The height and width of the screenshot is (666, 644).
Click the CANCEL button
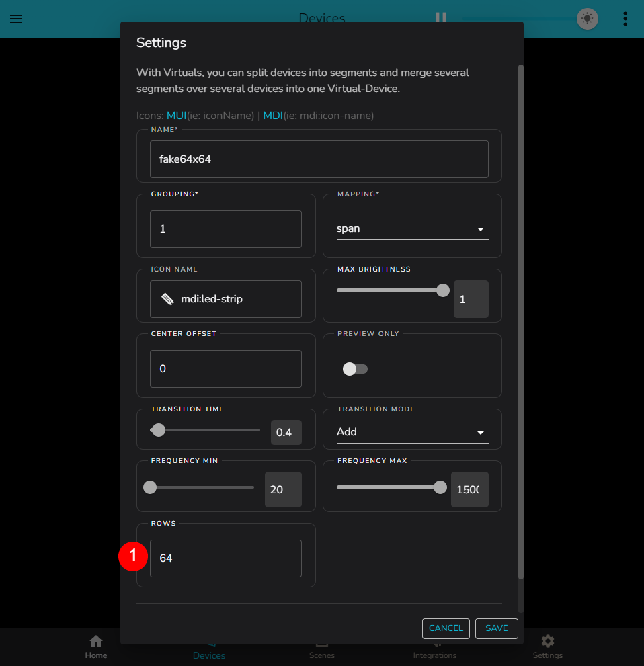446,628
